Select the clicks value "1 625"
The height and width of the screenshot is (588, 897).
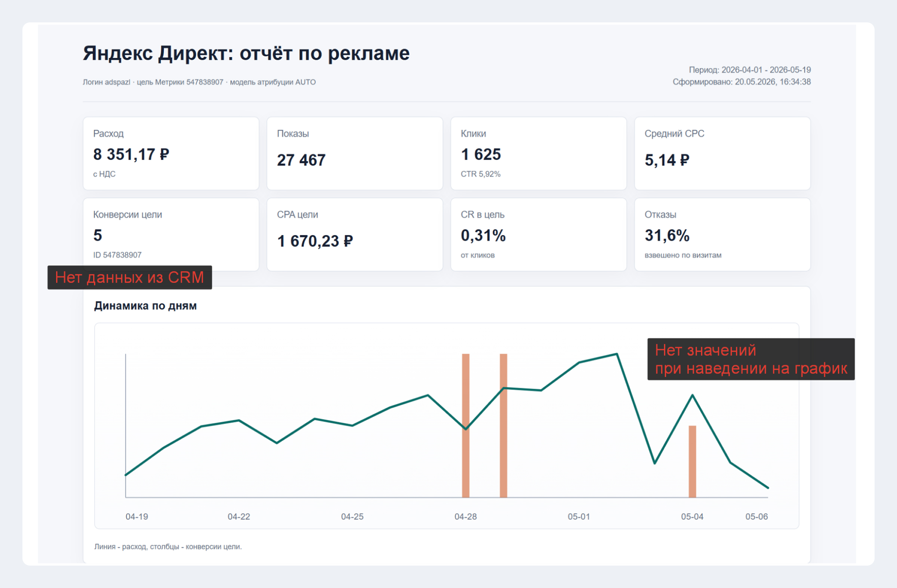481,154
